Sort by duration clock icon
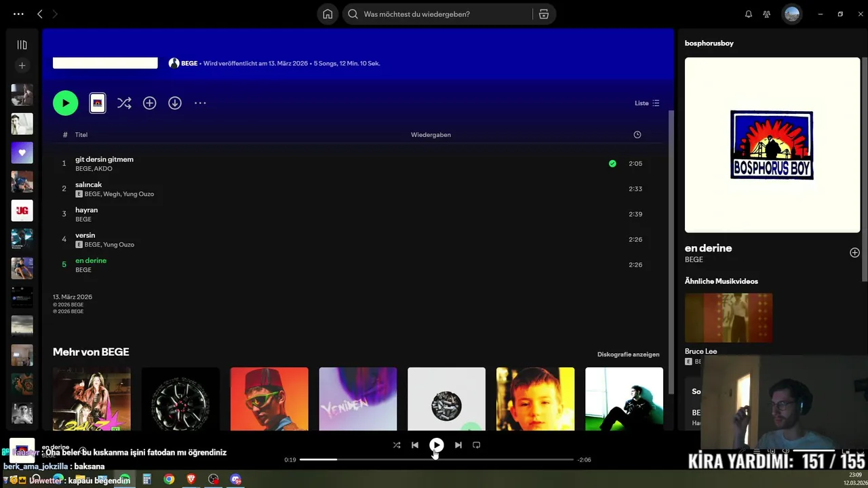The height and width of the screenshot is (488, 868). (x=637, y=134)
